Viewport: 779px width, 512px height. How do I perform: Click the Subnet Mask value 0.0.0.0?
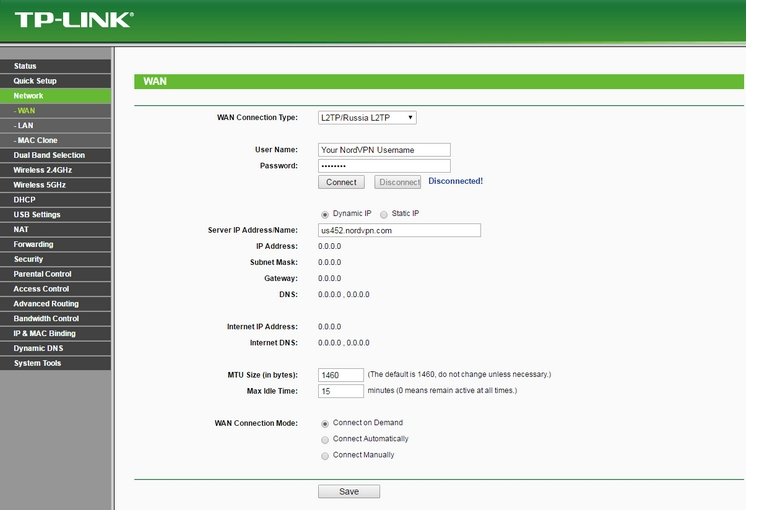click(329, 262)
